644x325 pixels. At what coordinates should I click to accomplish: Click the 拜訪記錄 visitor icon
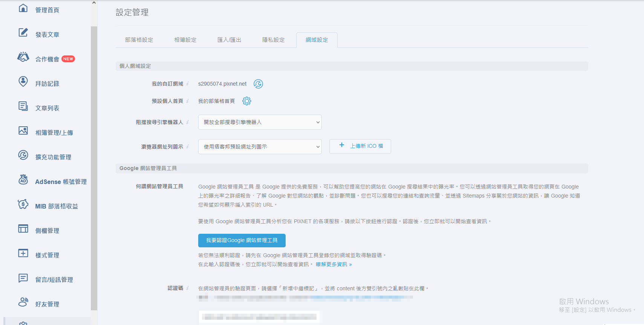23,81
